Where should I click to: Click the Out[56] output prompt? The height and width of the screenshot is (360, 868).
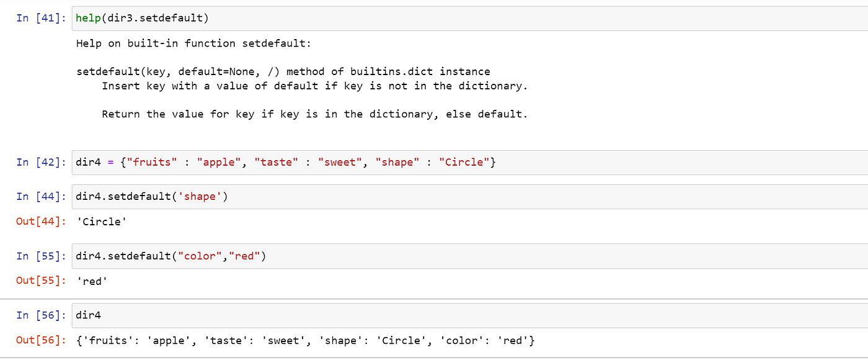[41, 340]
